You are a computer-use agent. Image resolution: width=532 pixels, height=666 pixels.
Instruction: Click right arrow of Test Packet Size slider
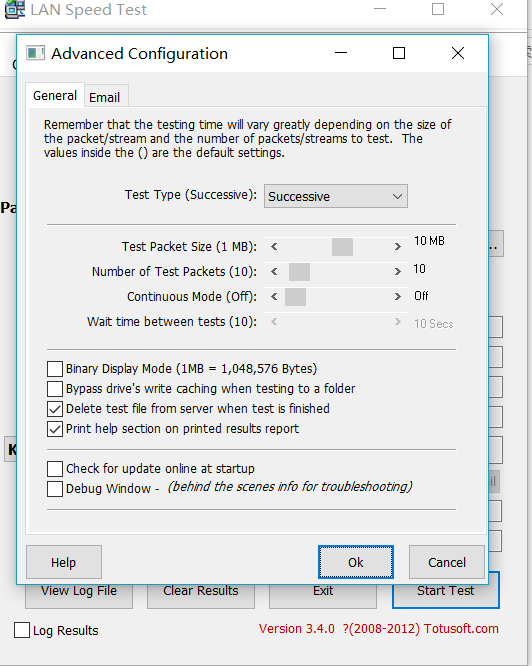pyautogui.click(x=397, y=246)
